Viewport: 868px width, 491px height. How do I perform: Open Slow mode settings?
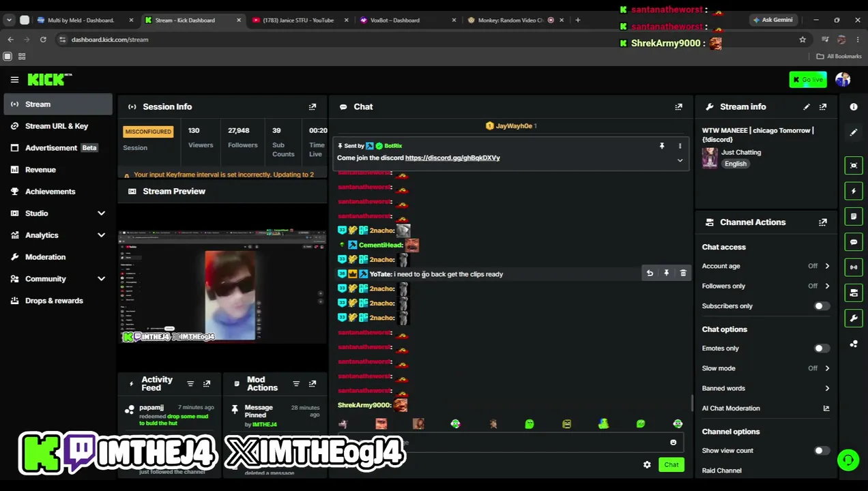[766, 368]
